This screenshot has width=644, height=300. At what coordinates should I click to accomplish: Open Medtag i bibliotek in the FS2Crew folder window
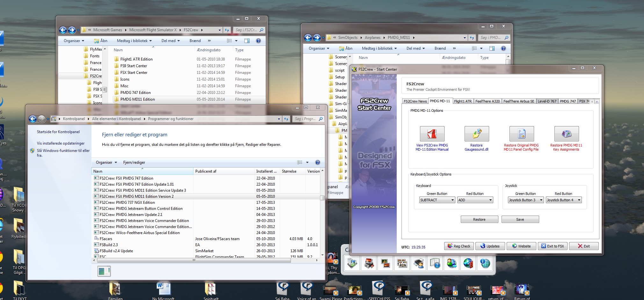click(134, 41)
